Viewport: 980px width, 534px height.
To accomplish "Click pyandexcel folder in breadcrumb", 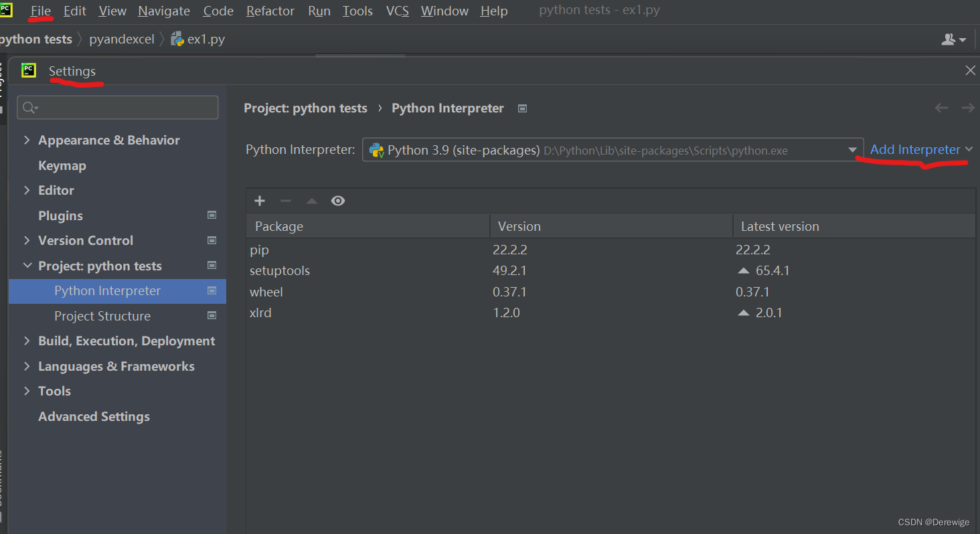I will (122, 39).
